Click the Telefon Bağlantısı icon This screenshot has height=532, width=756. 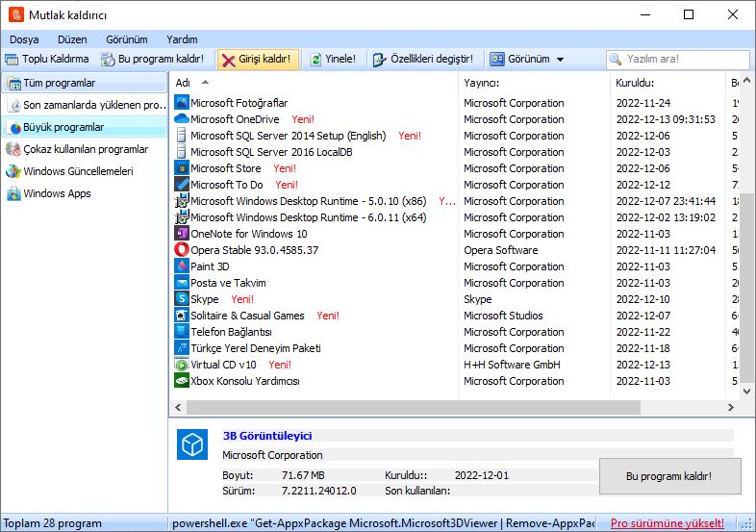(181, 332)
